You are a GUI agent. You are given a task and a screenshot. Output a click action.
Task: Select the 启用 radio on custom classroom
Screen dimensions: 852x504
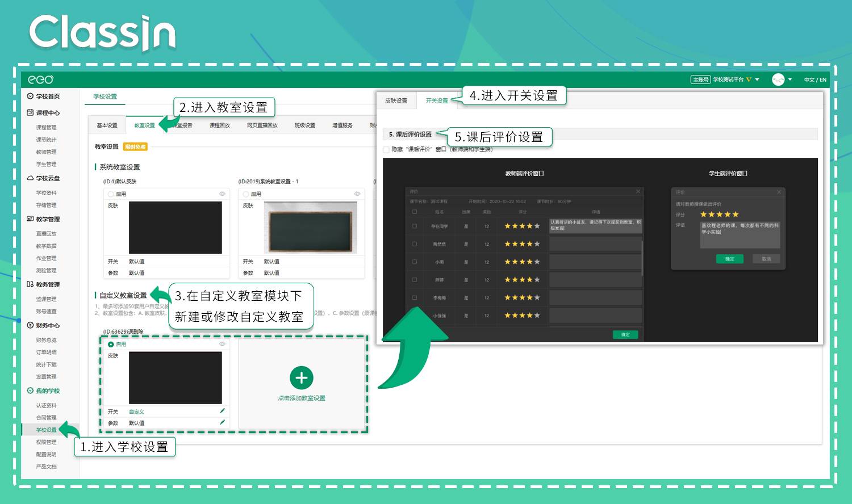tap(111, 345)
